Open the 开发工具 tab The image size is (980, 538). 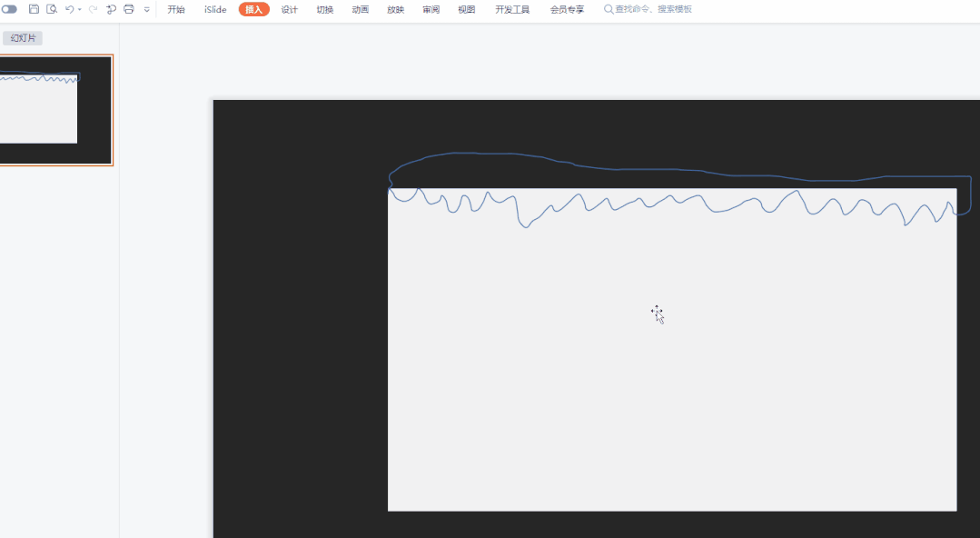coord(512,9)
